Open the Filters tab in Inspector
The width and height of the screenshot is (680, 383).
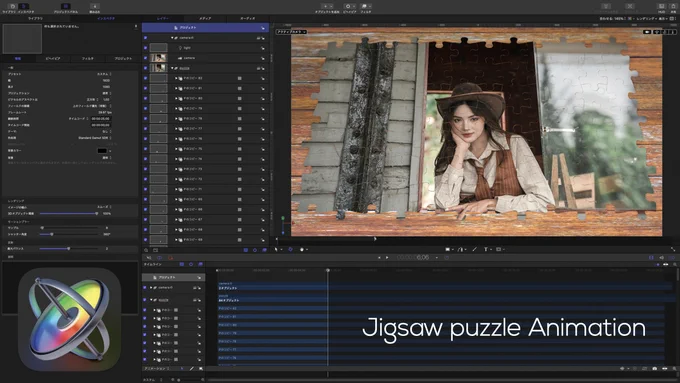point(88,59)
